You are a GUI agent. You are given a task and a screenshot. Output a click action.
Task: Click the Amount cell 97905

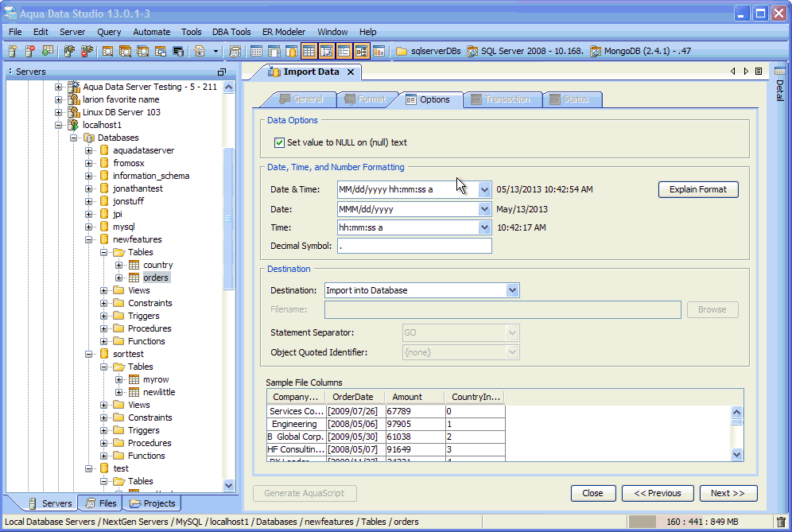(415, 424)
